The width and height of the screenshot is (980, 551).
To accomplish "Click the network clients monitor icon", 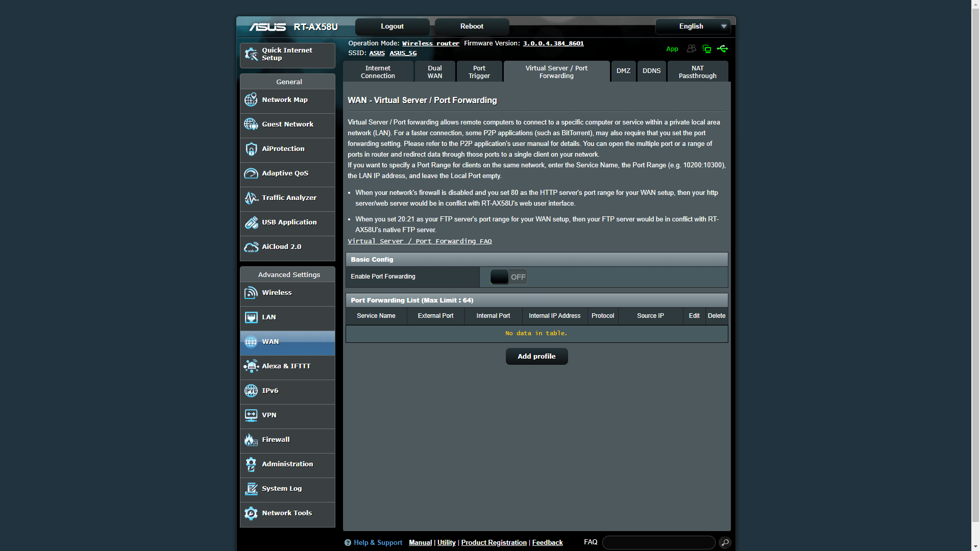I will 707,49.
